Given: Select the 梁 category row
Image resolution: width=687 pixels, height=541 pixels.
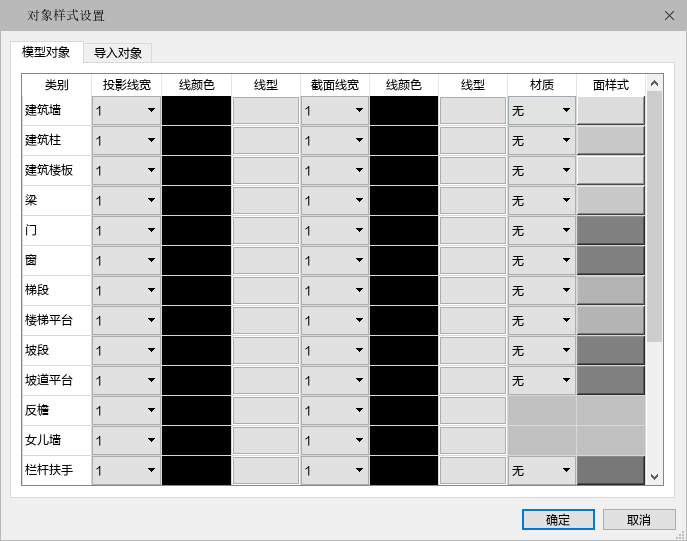Looking at the screenshot, I should pos(57,200).
